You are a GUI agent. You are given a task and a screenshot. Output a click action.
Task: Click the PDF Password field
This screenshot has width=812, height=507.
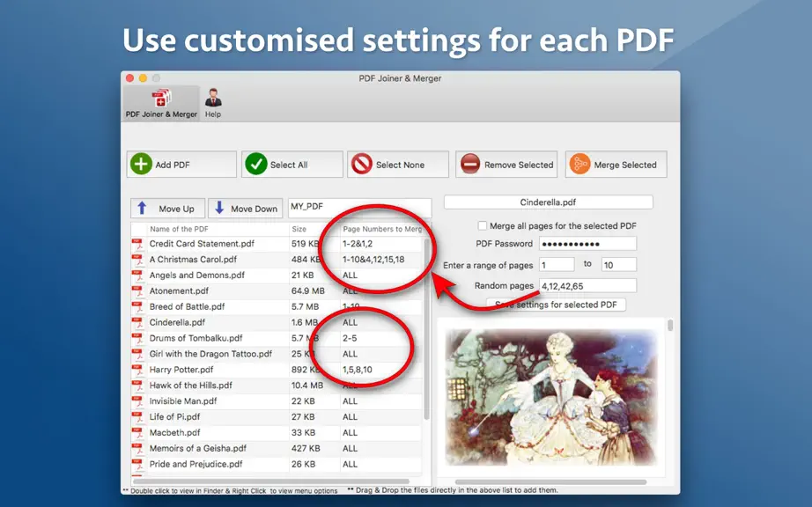587,244
